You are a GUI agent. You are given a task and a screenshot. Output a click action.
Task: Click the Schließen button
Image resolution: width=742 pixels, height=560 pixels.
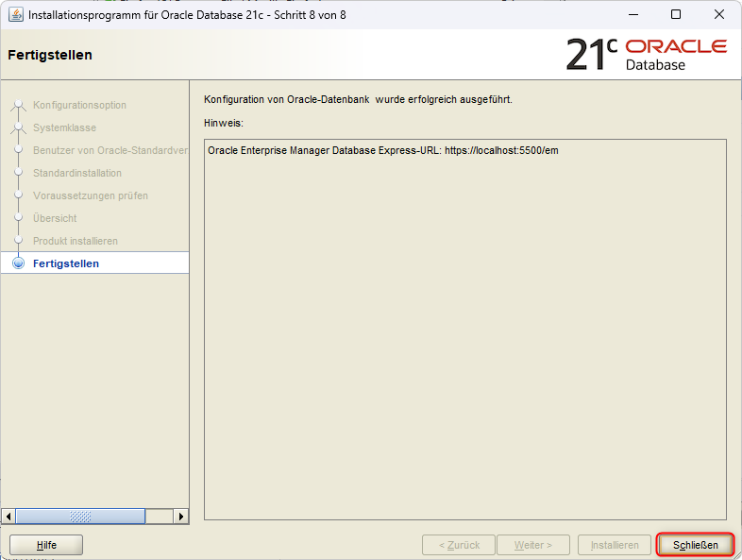point(696,545)
